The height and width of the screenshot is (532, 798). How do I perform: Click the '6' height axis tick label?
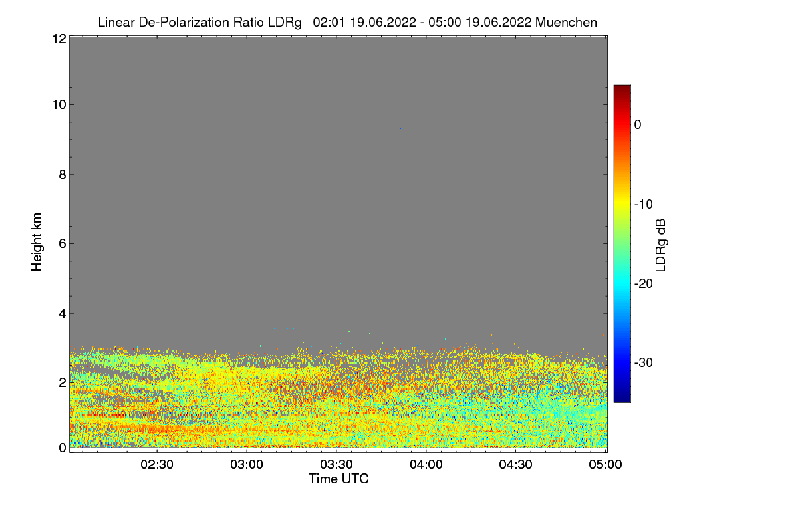pos(62,243)
